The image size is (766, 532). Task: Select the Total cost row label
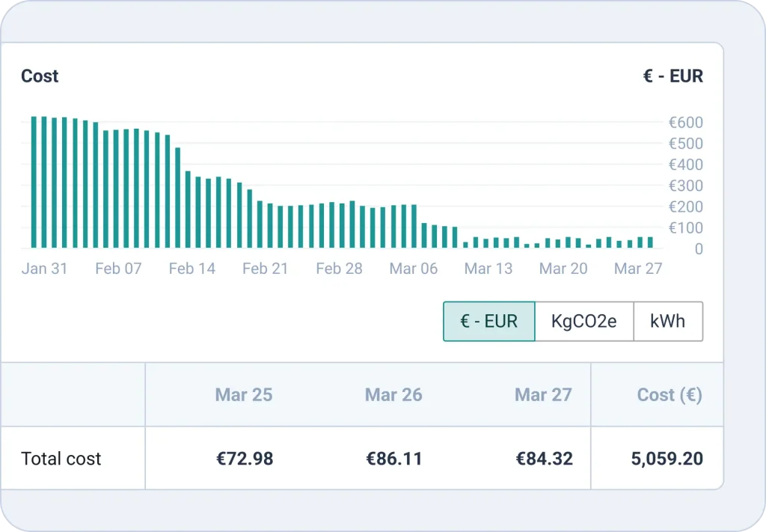coord(61,459)
